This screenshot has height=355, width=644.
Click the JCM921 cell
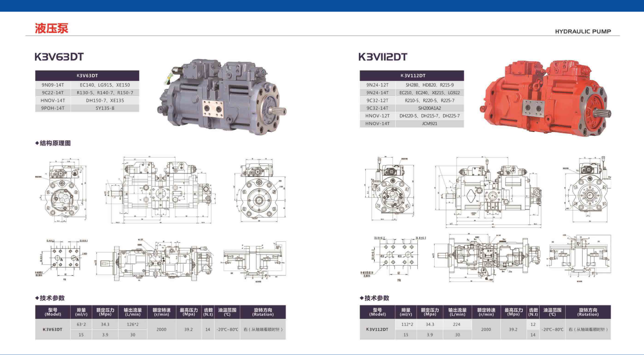click(430, 123)
